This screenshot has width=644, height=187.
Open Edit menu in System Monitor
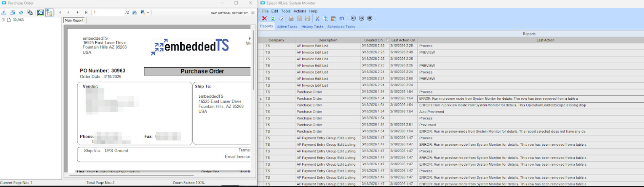pos(275,11)
